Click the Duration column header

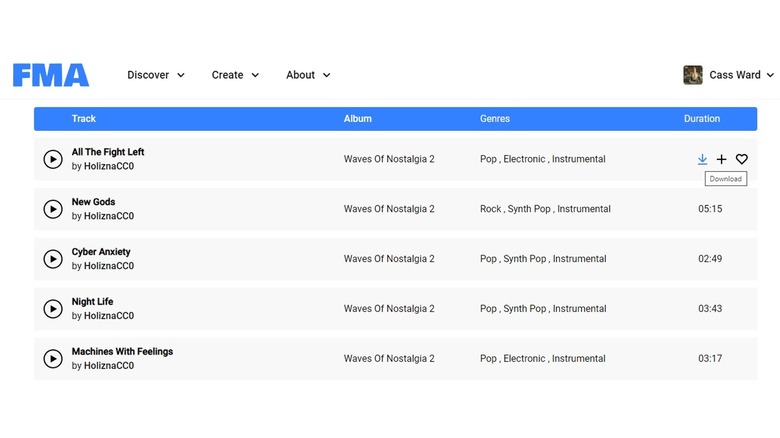tap(701, 119)
